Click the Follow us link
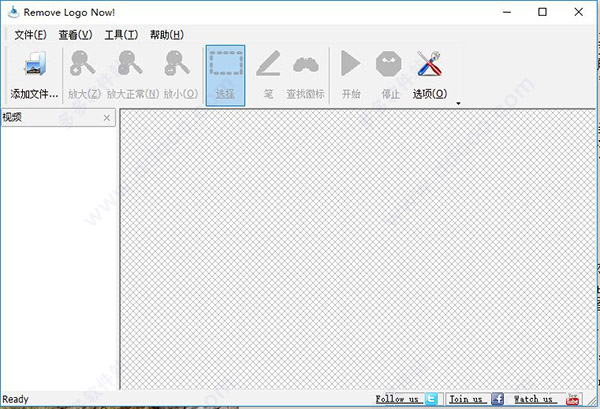 398,399
